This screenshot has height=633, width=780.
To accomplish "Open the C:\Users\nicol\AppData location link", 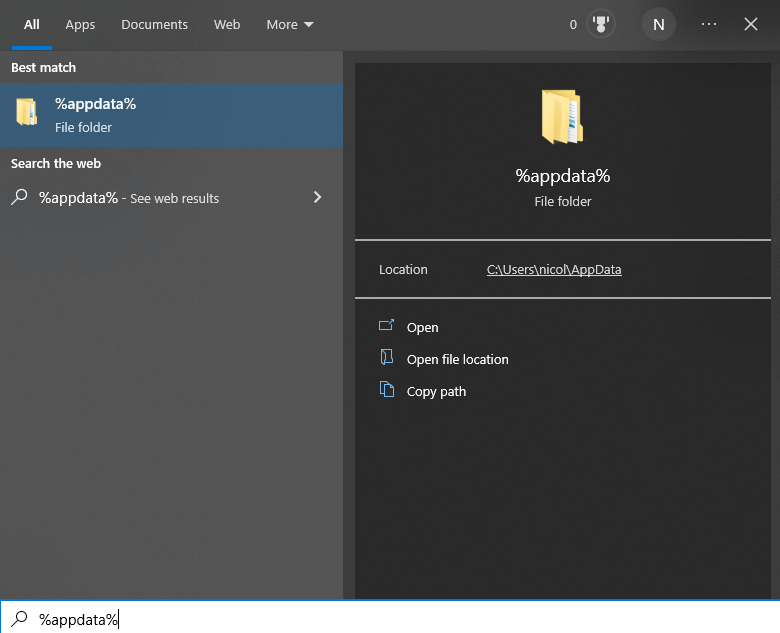I will click(x=554, y=270).
